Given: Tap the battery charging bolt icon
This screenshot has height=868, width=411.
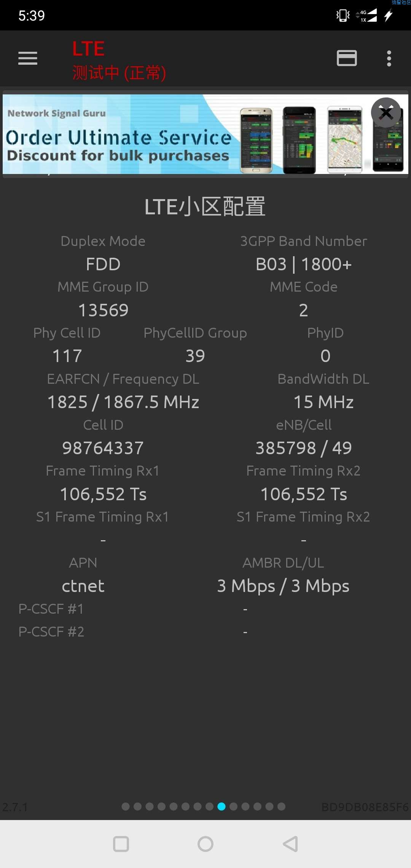Looking at the screenshot, I should 388,15.
